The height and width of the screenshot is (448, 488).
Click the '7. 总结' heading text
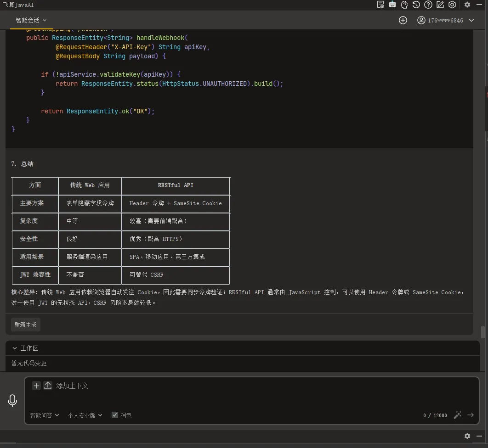(x=22, y=164)
